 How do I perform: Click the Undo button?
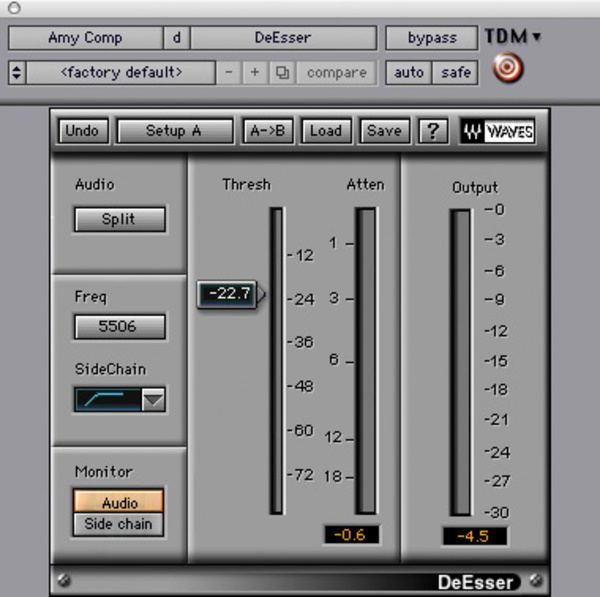point(82,131)
